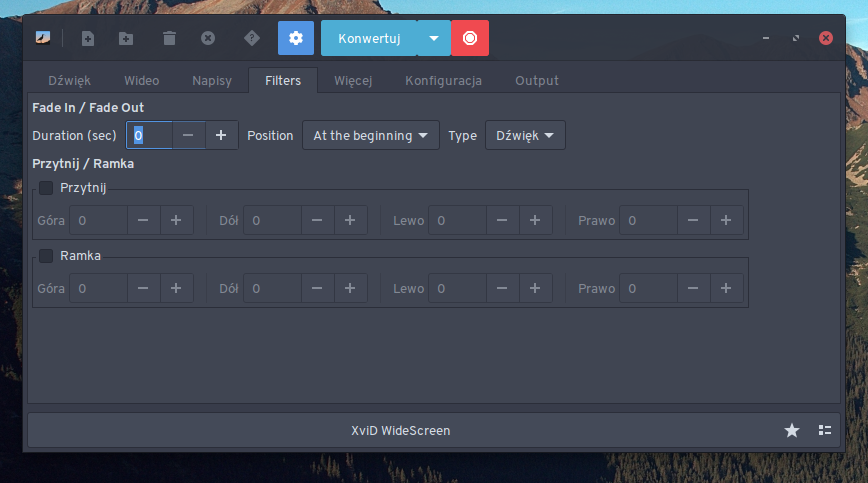This screenshot has height=483, width=868.
Task: Open the Output tab
Action: (x=537, y=81)
